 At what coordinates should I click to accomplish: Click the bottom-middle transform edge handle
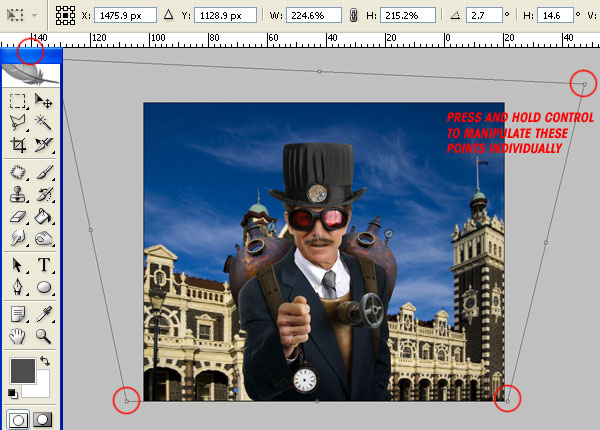point(317,401)
